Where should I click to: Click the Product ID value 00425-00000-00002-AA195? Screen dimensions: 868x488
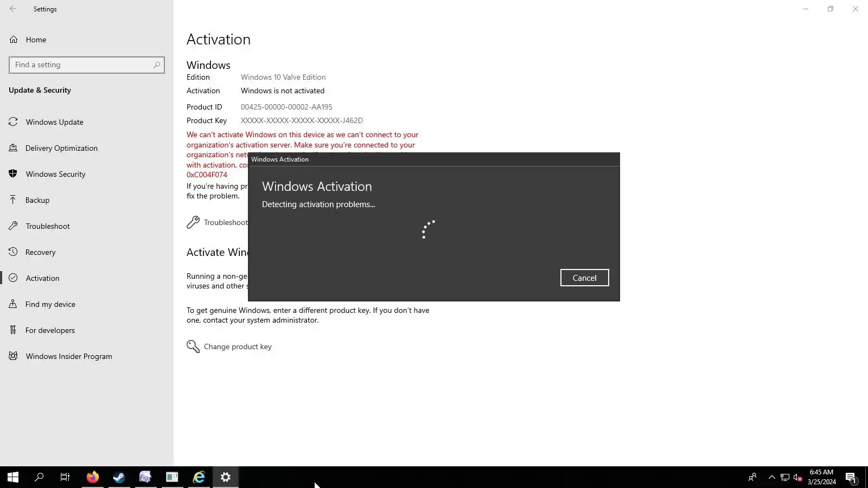tap(286, 107)
